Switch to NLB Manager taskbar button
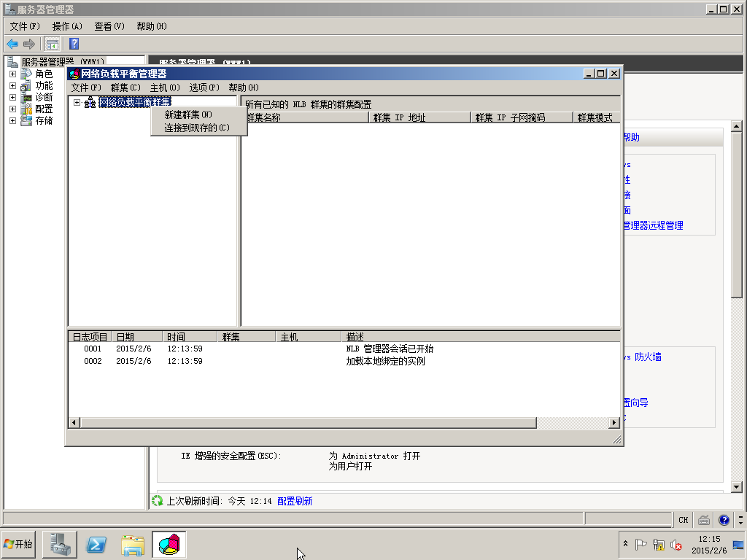 (169, 544)
